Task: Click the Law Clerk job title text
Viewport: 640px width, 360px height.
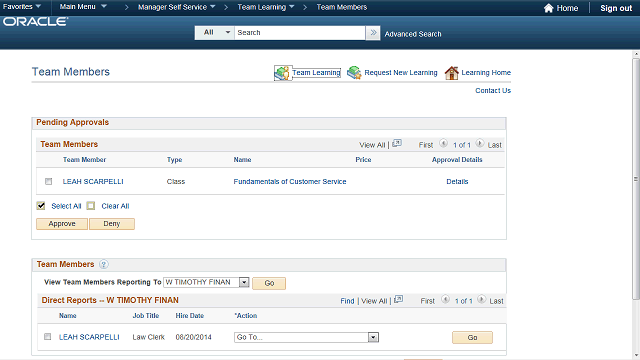Action: click(149, 337)
